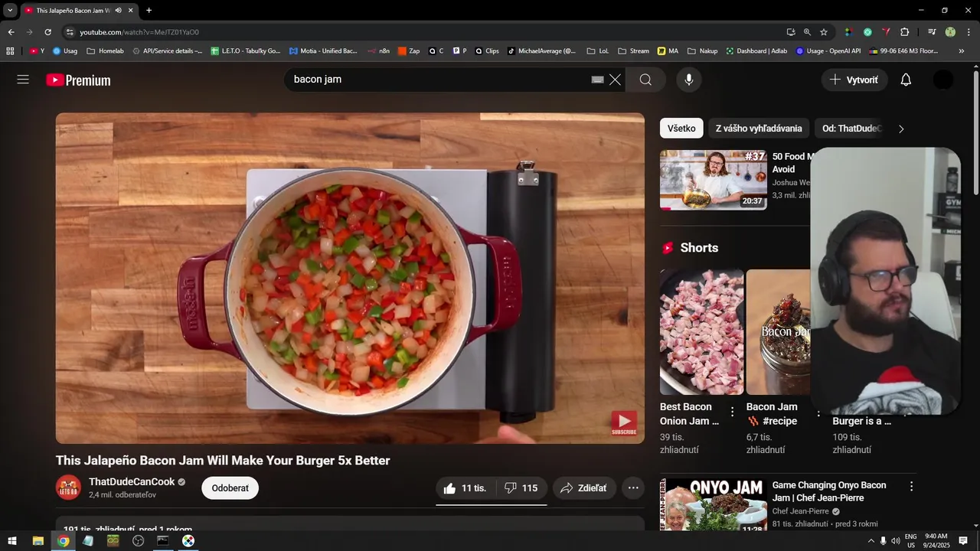980x551 pixels.
Task: Open Best Bacon Onion Jam short
Action: point(701,331)
